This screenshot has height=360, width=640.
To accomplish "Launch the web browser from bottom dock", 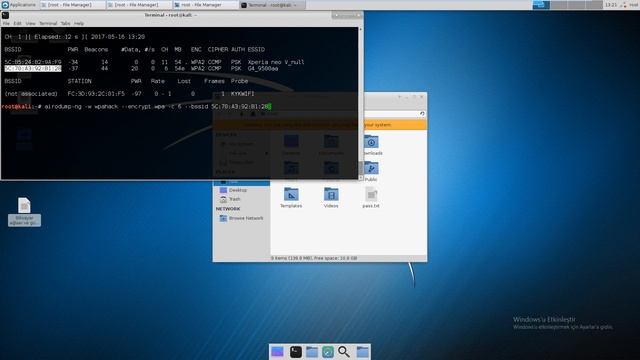I will pos(328,352).
